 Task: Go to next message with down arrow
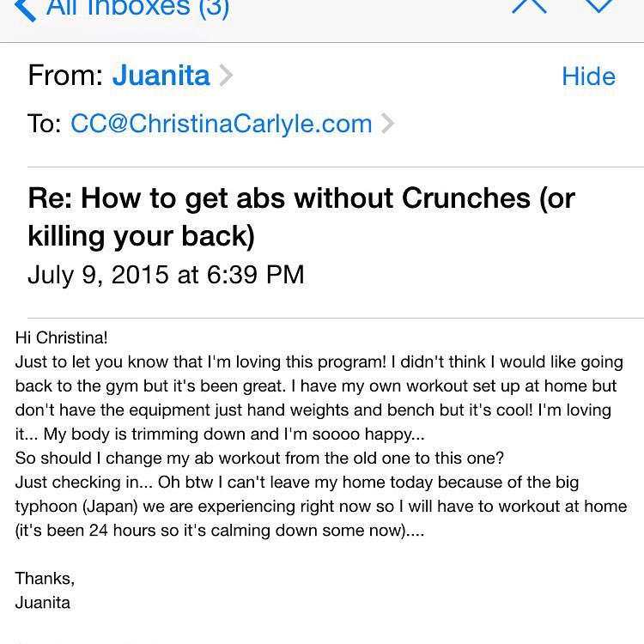click(598, 6)
